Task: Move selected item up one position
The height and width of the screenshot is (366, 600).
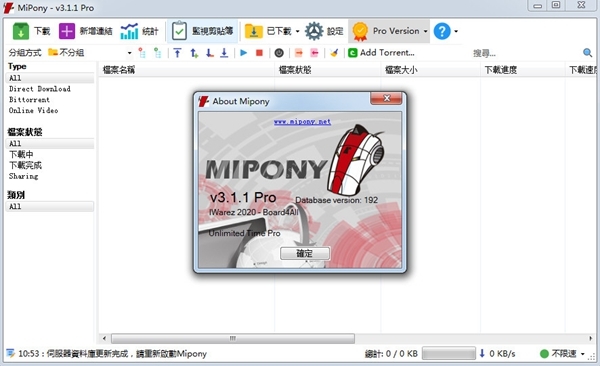Action: pyautogui.click(x=194, y=53)
